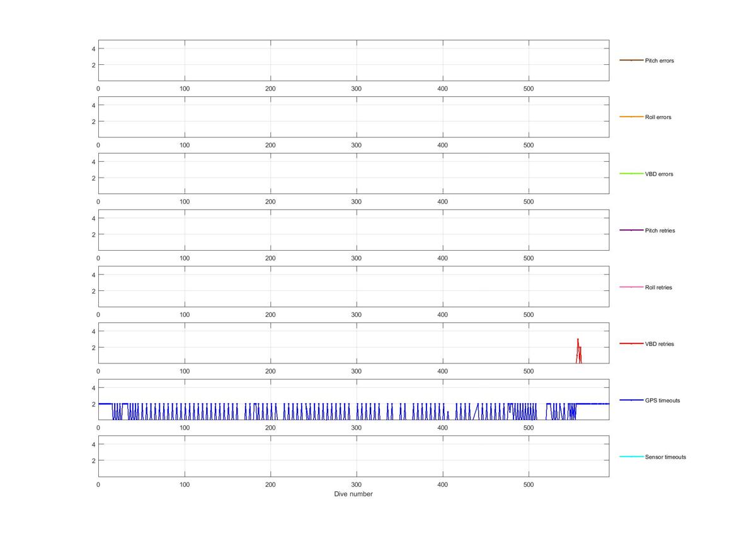Click the 400 tick under the Roll retries plot
Viewport: 756px width, 536px height.
tap(443, 315)
